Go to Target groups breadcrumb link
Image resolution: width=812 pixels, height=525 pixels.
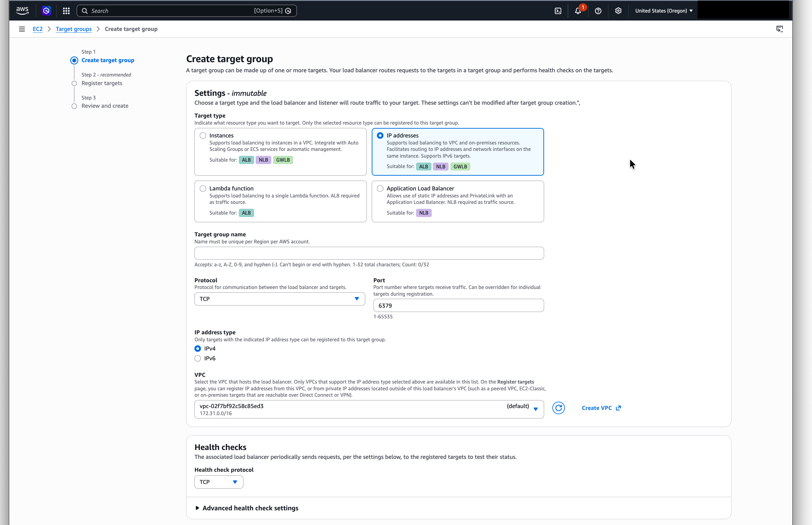[73, 29]
